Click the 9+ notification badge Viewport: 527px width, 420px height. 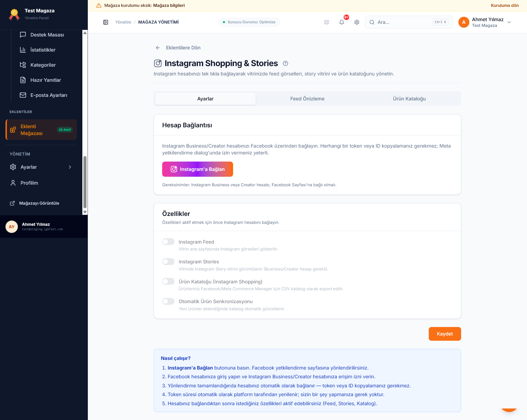point(346,17)
